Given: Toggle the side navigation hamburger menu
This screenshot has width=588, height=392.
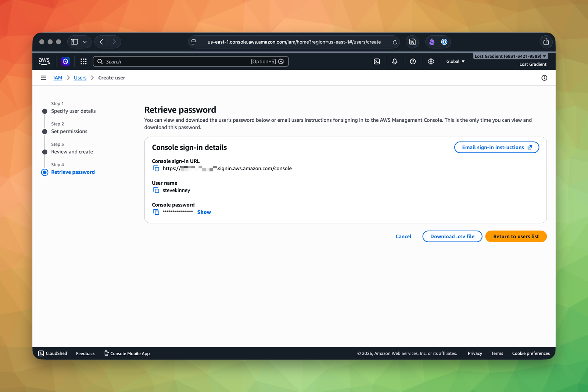Looking at the screenshot, I should click(x=44, y=78).
